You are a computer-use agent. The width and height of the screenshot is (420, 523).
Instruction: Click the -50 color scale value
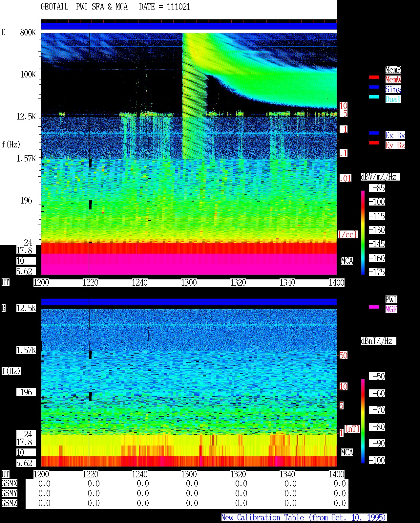pyautogui.click(x=377, y=376)
